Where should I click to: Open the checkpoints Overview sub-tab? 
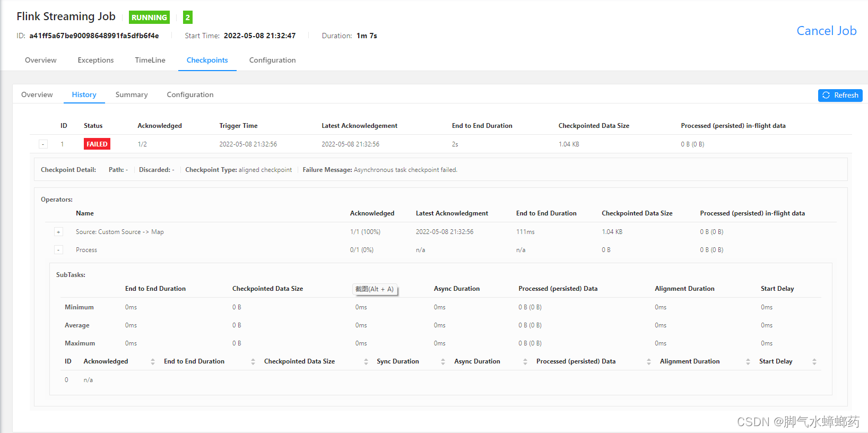pos(37,94)
